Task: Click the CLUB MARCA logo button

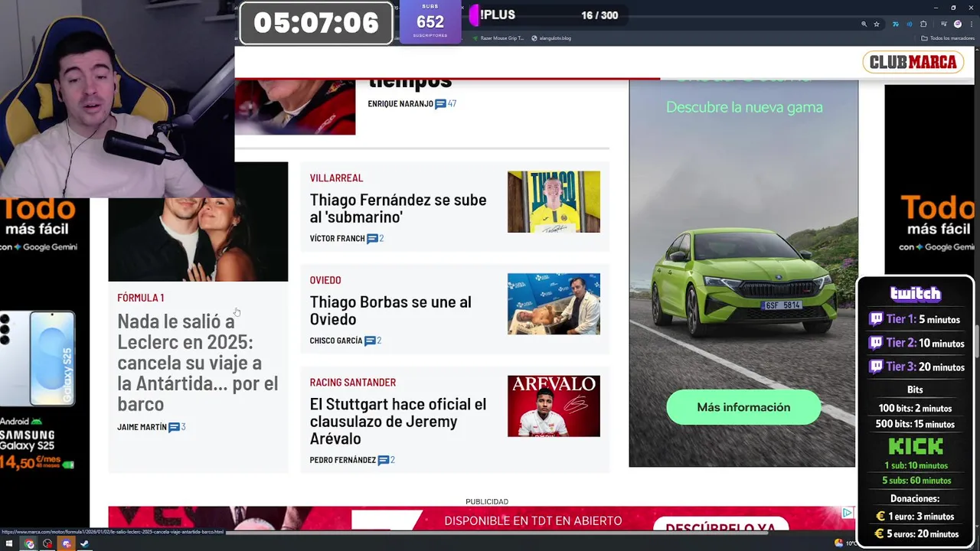Action: pyautogui.click(x=913, y=62)
